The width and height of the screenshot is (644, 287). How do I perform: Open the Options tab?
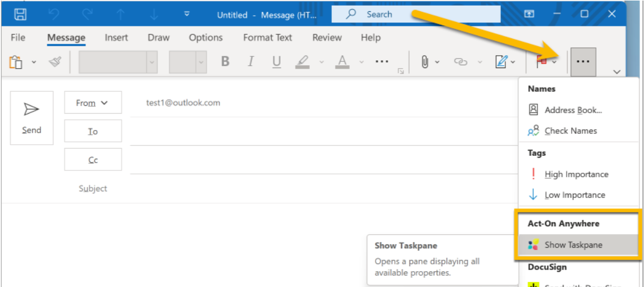(206, 38)
